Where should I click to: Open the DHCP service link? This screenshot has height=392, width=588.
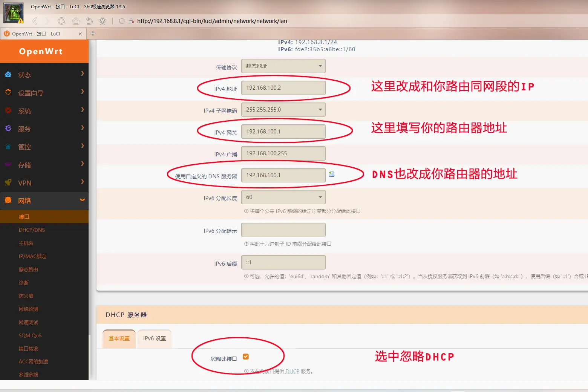(292, 371)
